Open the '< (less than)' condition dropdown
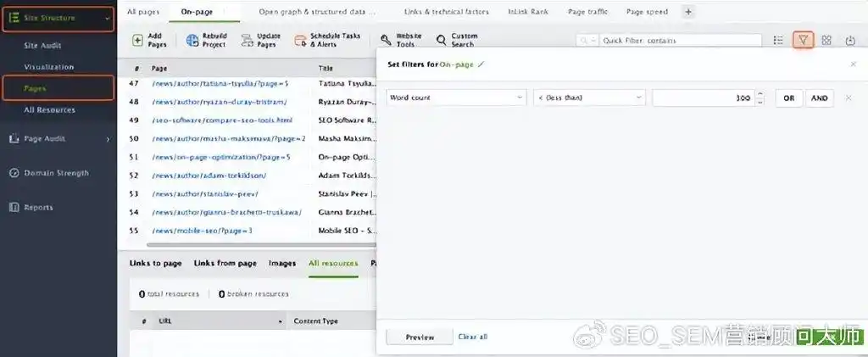The image size is (868, 357). (589, 98)
